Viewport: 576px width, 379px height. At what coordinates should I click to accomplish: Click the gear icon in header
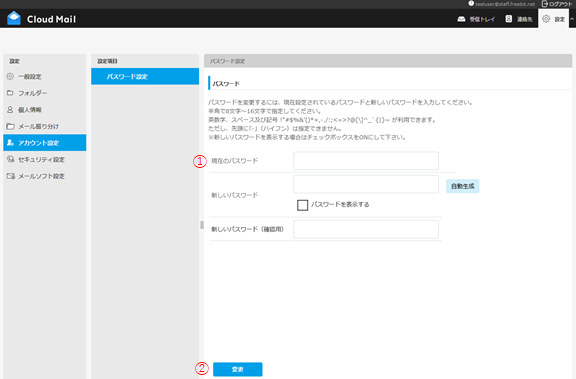click(x=546, y=19)
